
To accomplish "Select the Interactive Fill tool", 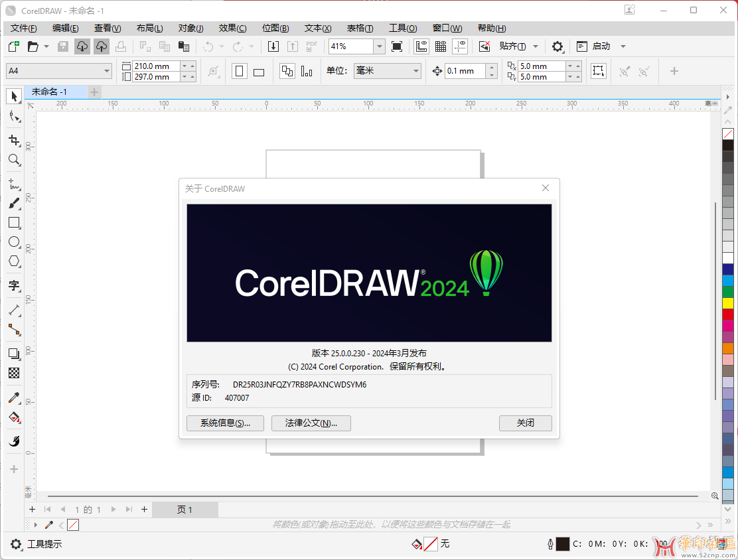I will 14,417.
